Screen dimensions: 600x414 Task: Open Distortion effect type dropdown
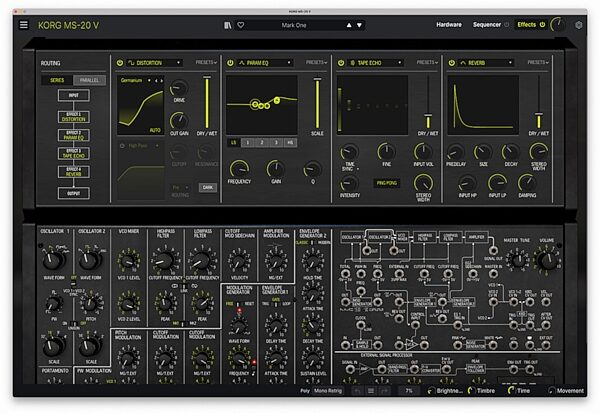(x=155, y=63)
